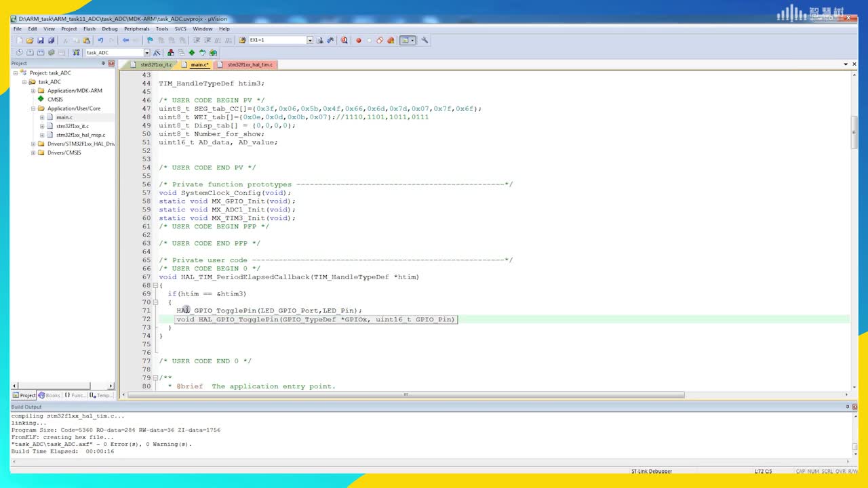
Task: Click the Batch Build toolbar icon
Action: click(51, 52)
